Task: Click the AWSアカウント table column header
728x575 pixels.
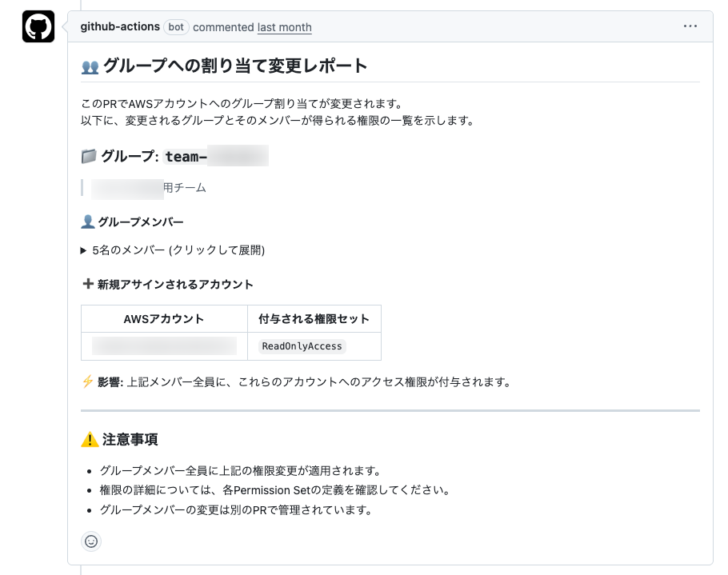Action: point(164,318)
